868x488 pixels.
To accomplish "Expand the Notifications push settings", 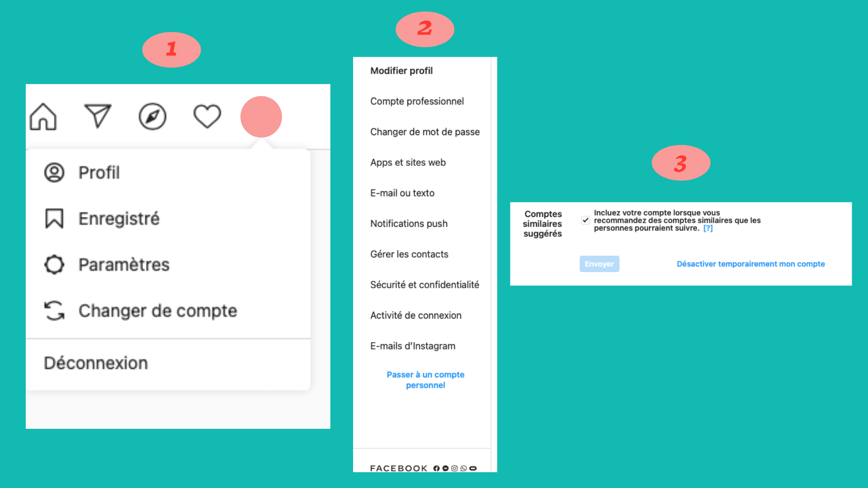I will 408,223.
